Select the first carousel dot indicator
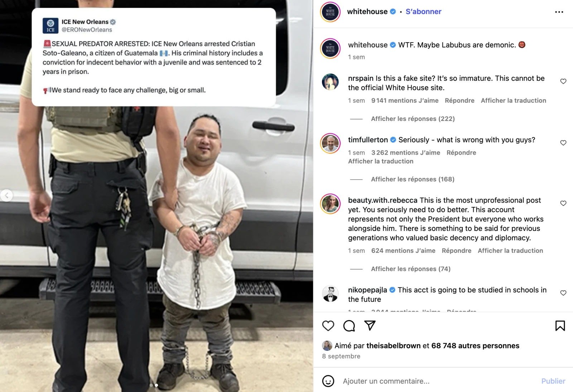 point(151,385)
